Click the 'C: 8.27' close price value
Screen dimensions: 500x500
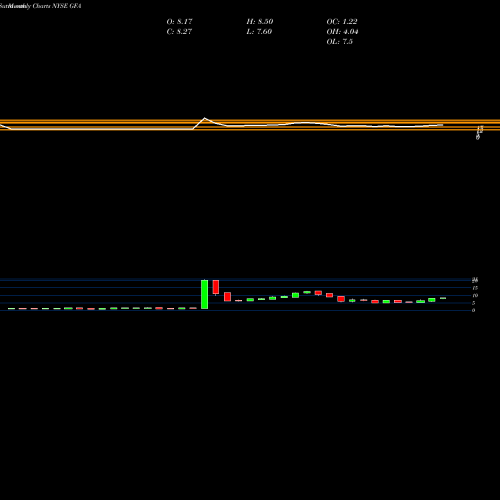pos(179,32)
